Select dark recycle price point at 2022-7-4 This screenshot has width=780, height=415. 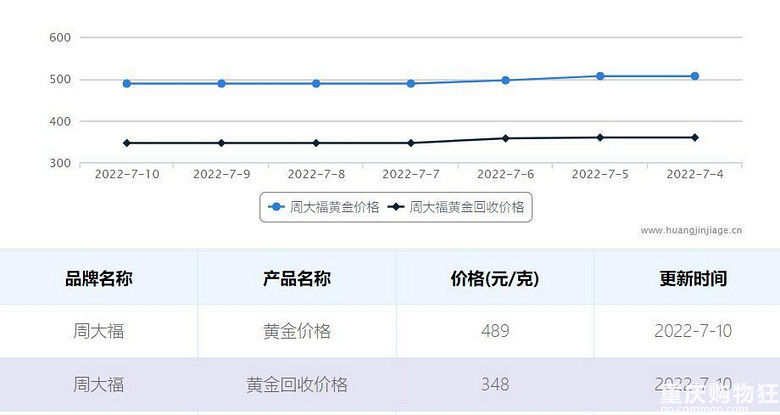[695, 137]
